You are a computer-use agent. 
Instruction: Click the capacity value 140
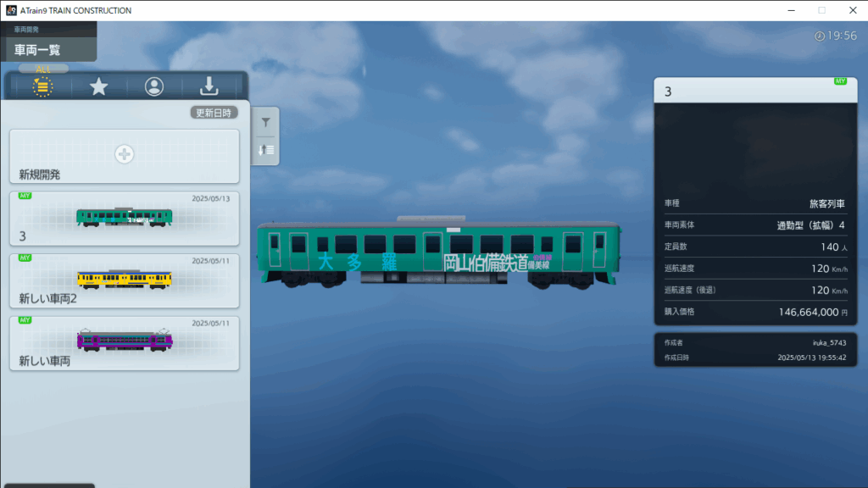click(829, 247)
